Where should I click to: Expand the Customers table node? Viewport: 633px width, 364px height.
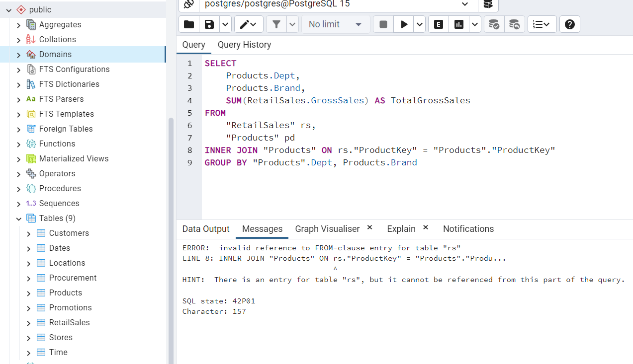[x=28, y=233]
